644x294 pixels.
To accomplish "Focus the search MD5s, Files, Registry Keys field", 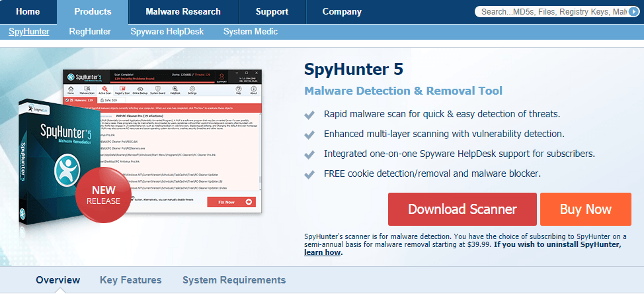I will [x=552, y=12].
